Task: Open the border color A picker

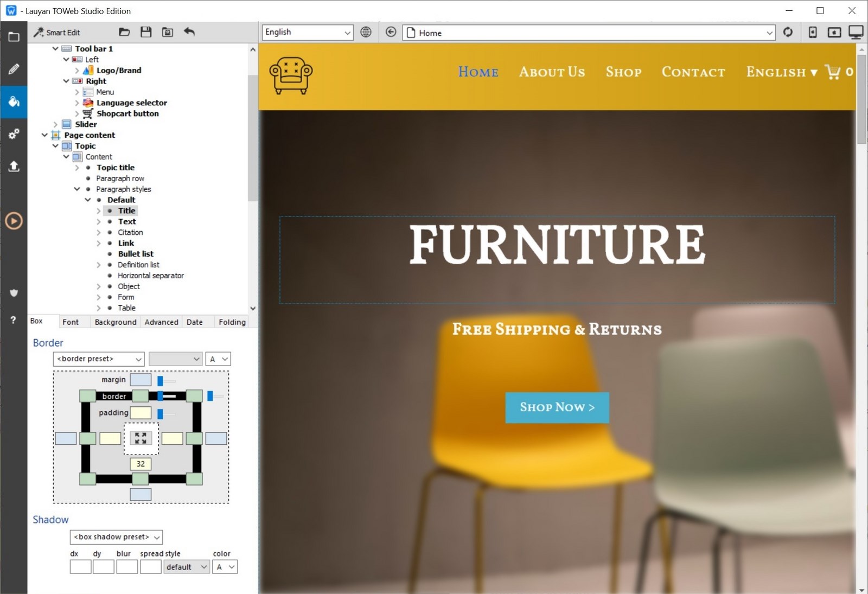Action: pyautogui.click(x=218, y=359)
